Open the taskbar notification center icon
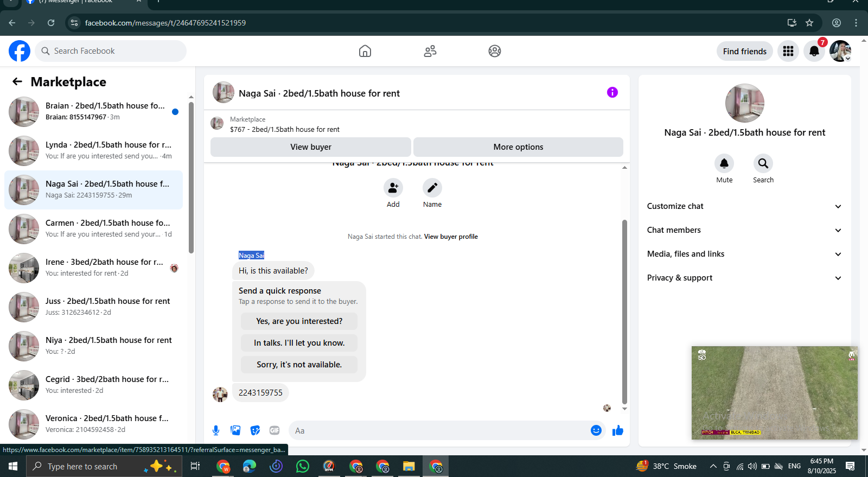This screenshot has height=477, width=868. (x=851, y=466)
